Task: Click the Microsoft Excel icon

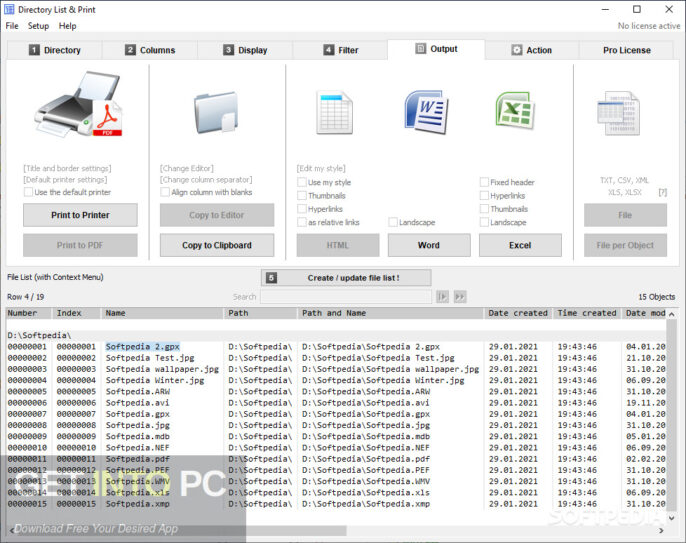Action: pos(515,111)
